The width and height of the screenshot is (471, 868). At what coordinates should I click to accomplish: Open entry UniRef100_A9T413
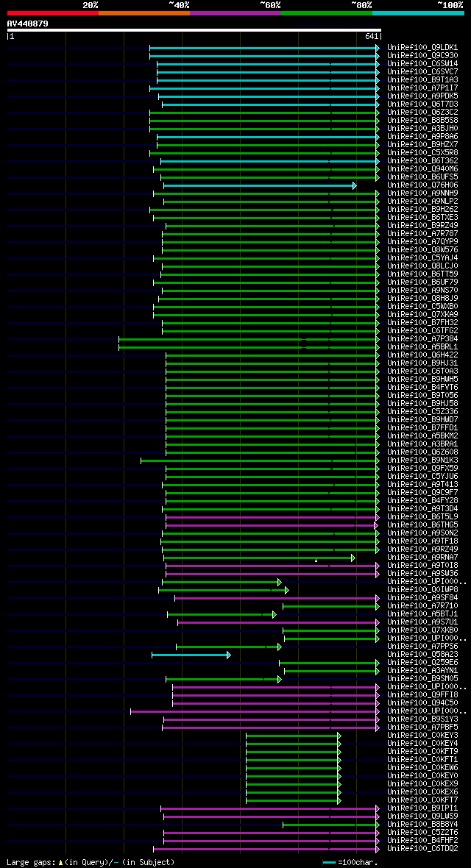(422, 484)
